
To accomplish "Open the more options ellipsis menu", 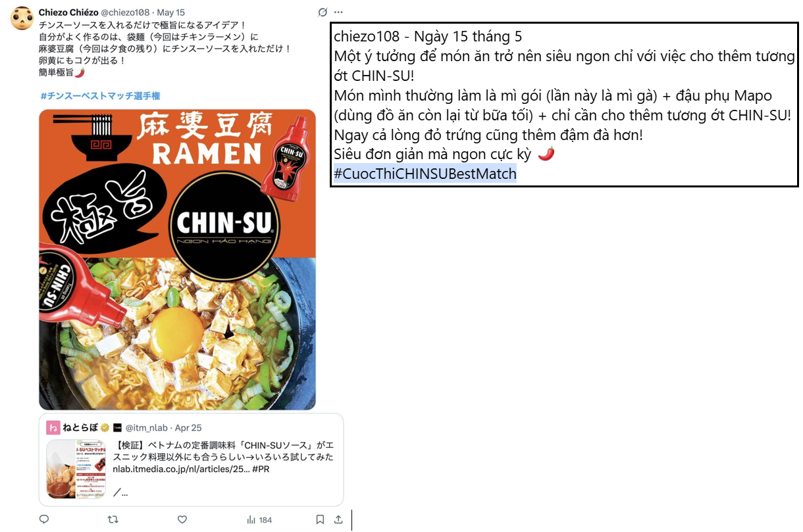I will 338,12.
